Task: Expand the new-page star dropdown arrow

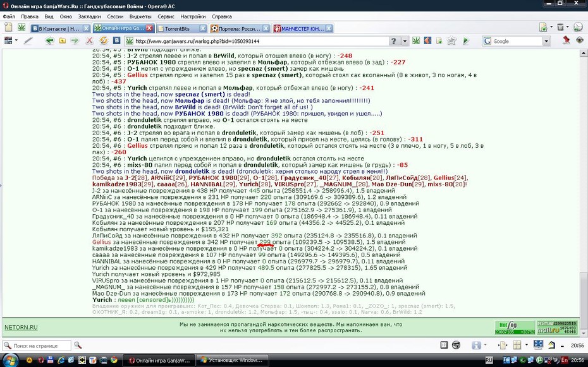Action: coord(551,27)
